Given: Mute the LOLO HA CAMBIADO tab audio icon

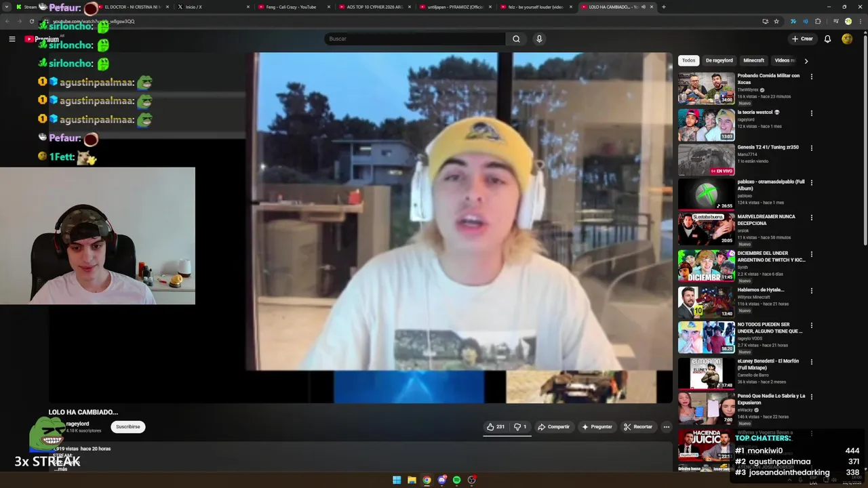Looking at the screenshot, I should [644, 7].
